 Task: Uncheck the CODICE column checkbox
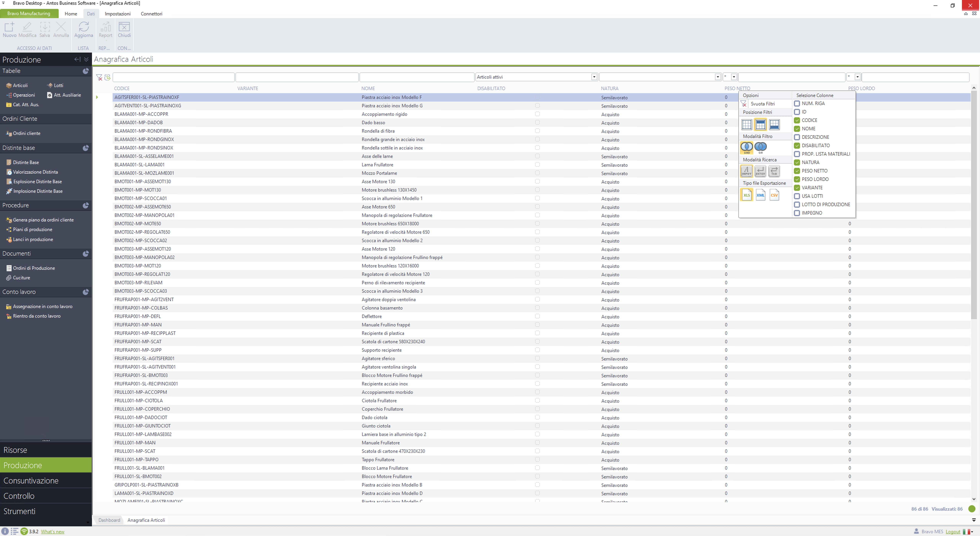point(797,120)
